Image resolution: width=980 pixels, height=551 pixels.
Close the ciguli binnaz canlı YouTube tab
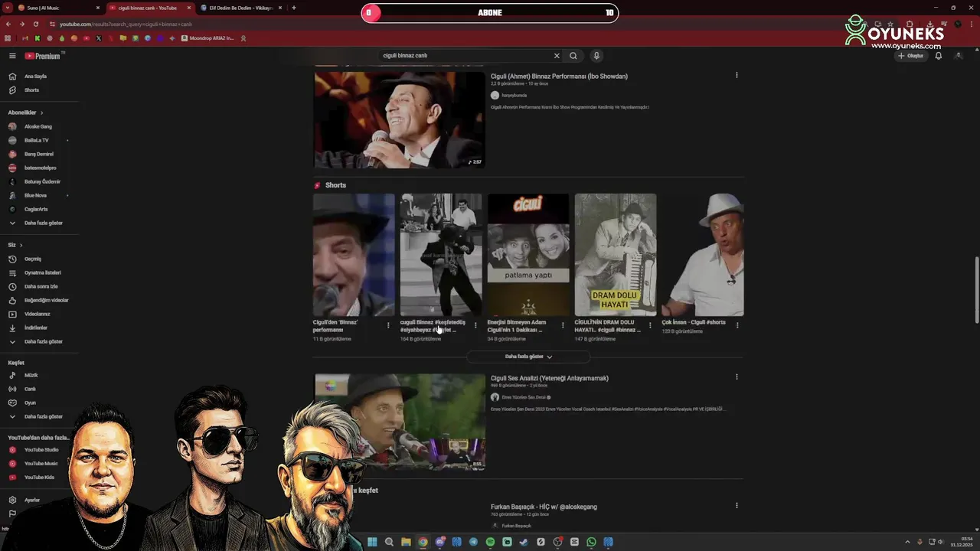[x=188, y=8]
